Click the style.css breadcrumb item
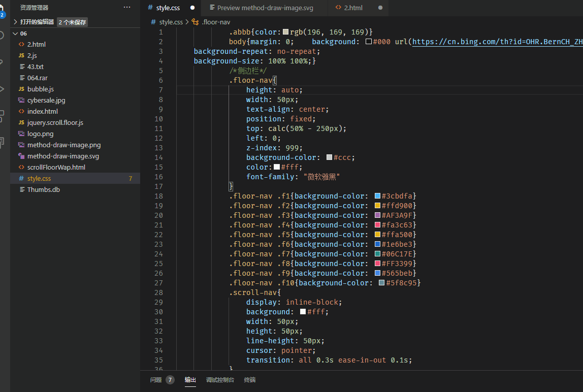Screen dimensions: 583x392 (167, 22)
